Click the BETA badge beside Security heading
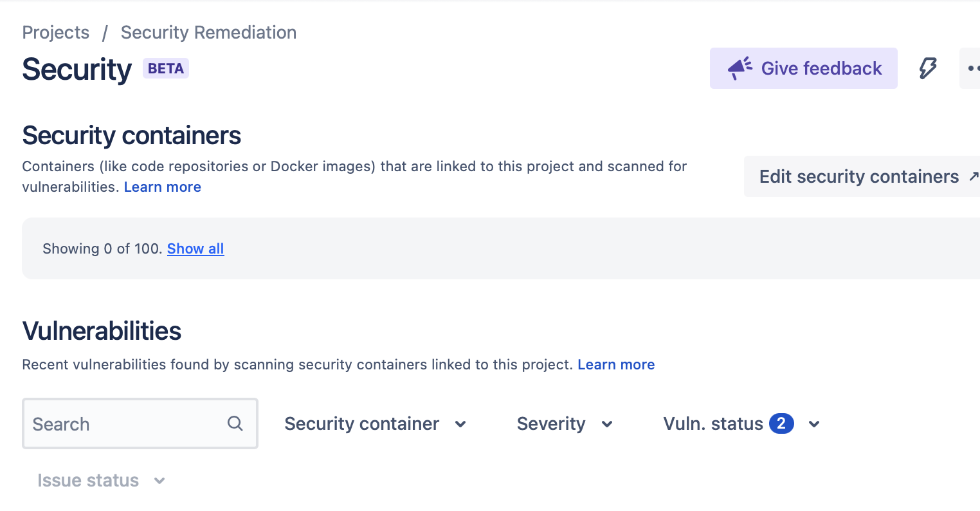 165,68
